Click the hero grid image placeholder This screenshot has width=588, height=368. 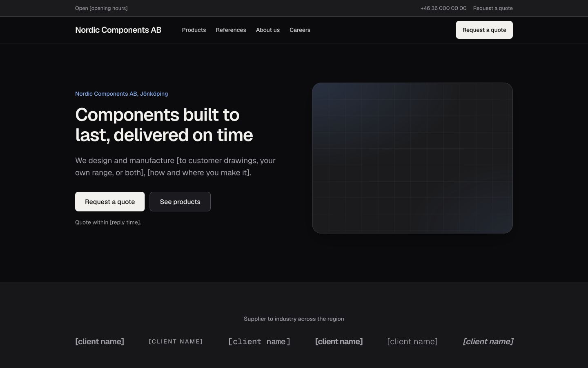point(412,158)
